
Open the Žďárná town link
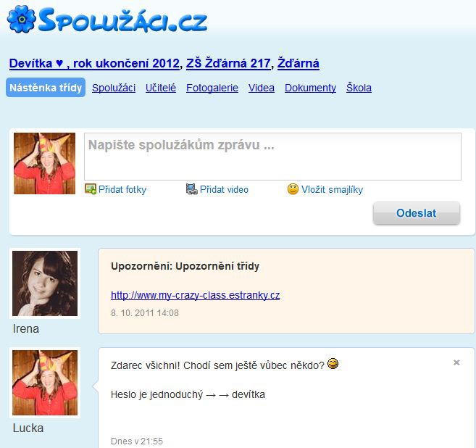click(298, 64)
